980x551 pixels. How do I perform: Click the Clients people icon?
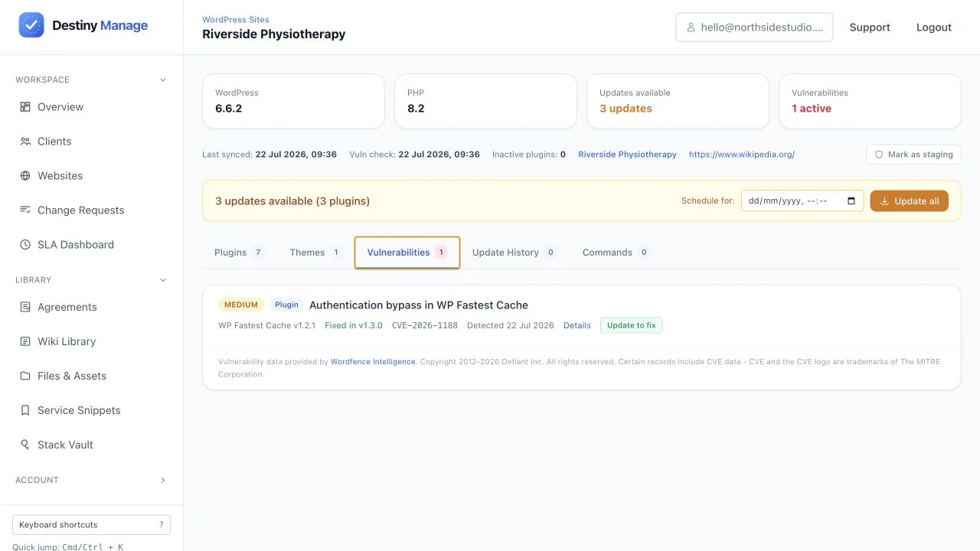click(x=25, y=142)
